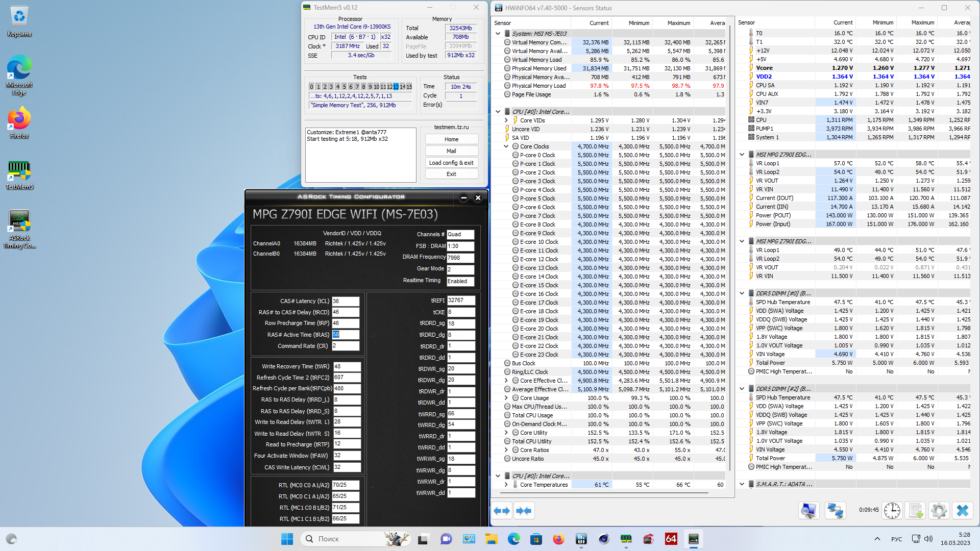The height and width of the screenshot is (551, 980).
Task: Open HWiNFO sensor settings gear icon
Action: coord(938,511)
